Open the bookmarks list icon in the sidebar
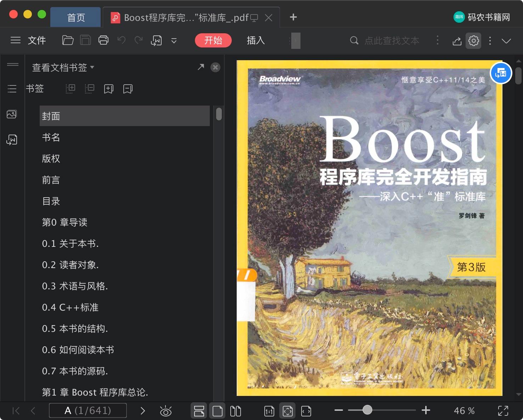Image resolution: width=523 pixels, height=420 pixels. tap(12, 89)
